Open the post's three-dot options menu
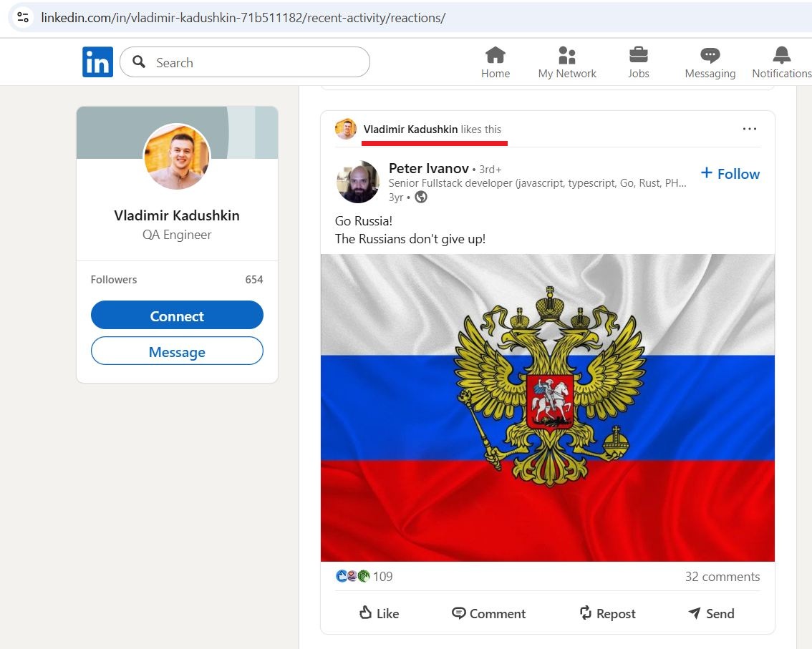Image resolution: width=812 pixels, height=649 pixels. tap(749, 129)
